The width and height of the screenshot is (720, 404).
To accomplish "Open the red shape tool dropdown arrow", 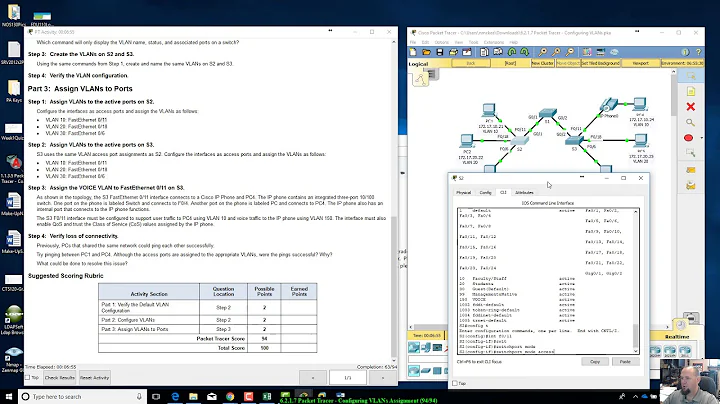I will 701,138.
